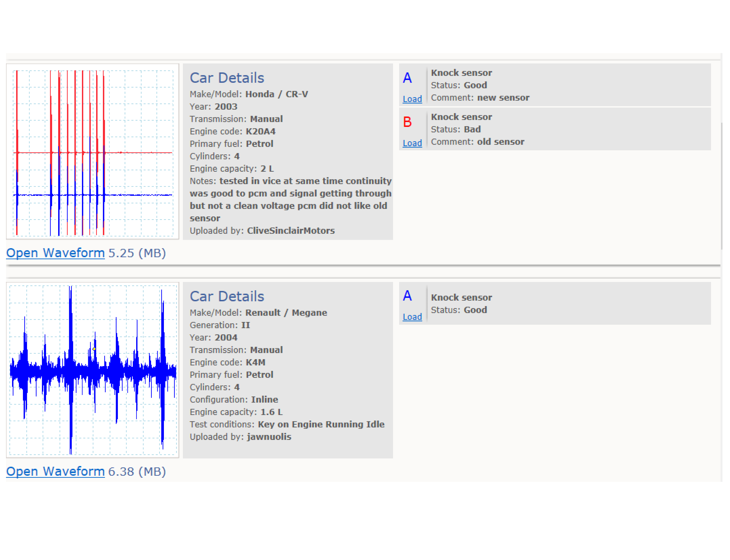Image resolution: width=730 pixels, height=560 pixels.
Task: Click the second 'Car Details' heading
Action: pyautogui.click(x=227, y=296)
